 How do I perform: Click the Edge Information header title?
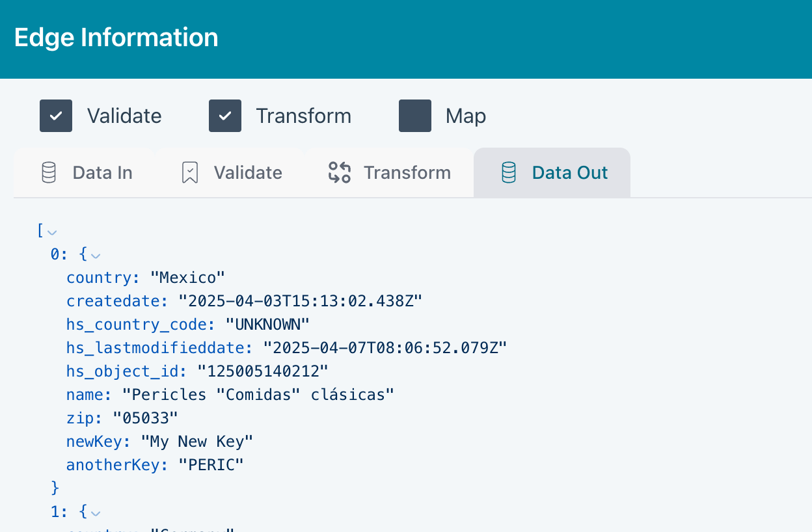click(x=116, y=38)
